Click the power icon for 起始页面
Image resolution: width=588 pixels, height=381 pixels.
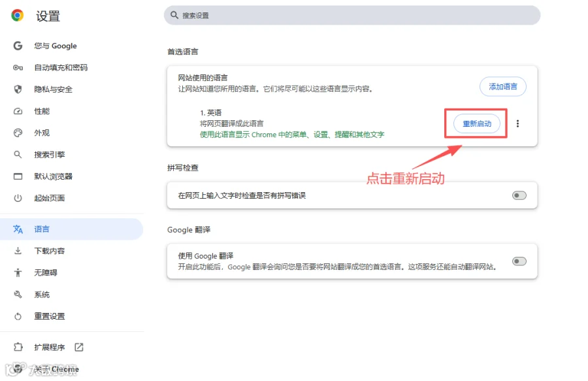coord(18,198)
